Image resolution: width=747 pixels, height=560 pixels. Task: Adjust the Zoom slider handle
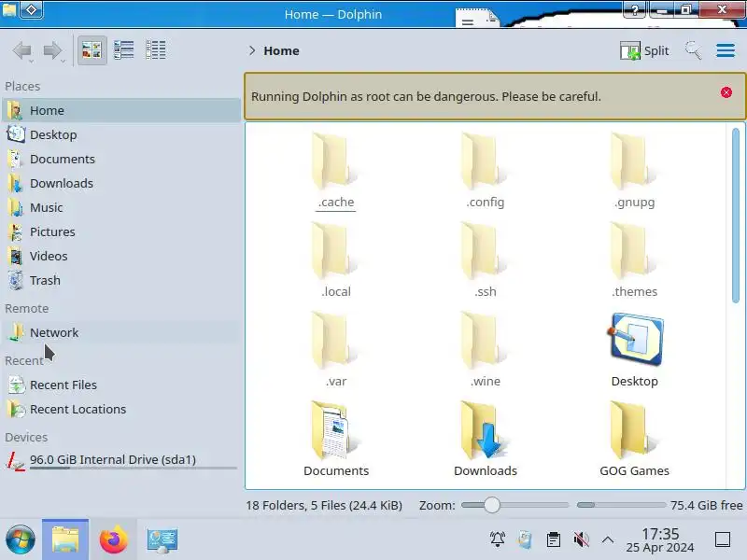(x=492, y=505)
